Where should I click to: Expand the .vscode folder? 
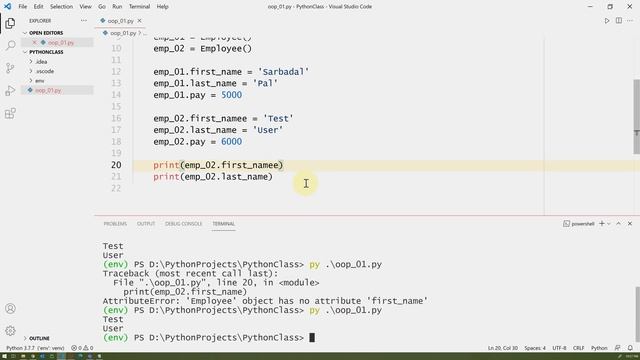click(x=44, y=71)
